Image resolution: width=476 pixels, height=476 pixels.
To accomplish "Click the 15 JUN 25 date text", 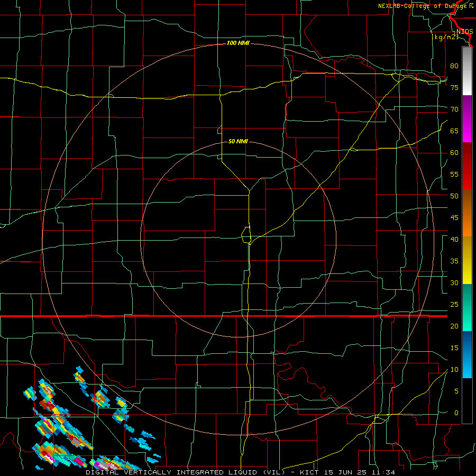I will (x=345, y=472).
